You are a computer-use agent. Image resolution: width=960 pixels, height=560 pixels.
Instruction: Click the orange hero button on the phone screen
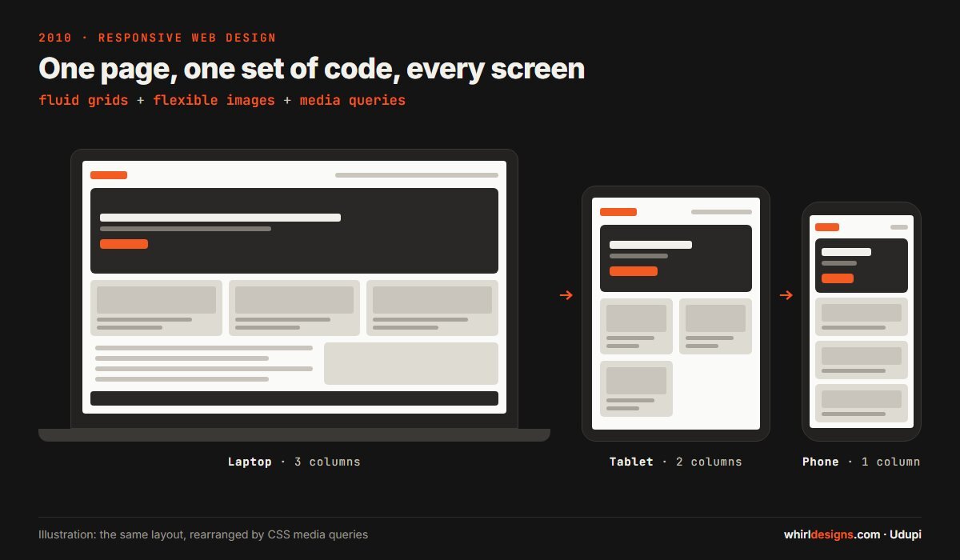coord(838,278)
